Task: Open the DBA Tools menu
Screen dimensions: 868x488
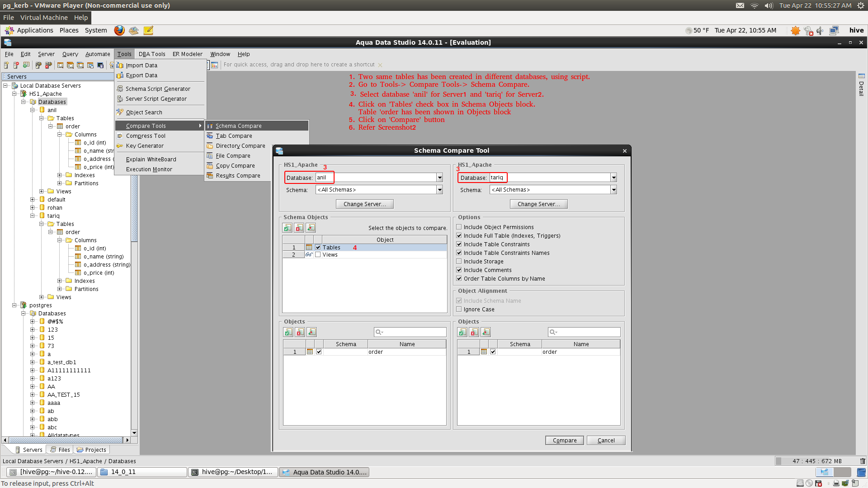Action: click(x=151, y=54)
